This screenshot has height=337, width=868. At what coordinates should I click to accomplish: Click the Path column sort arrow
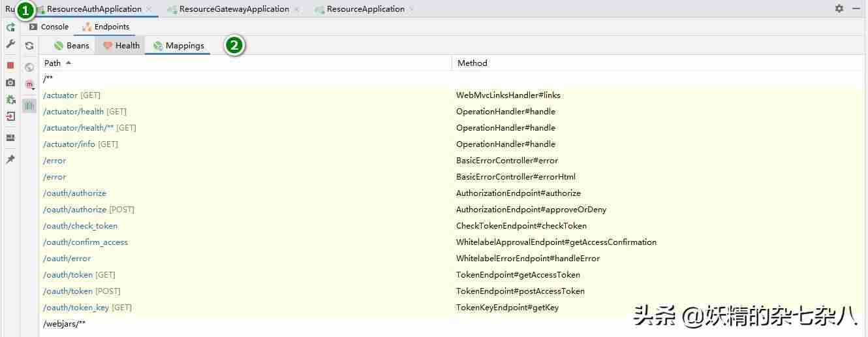point(69,63)
